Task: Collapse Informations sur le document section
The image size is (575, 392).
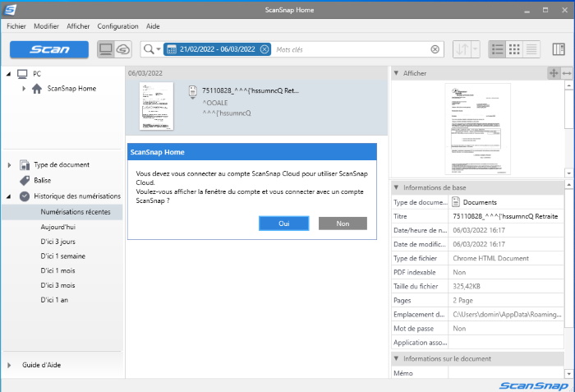Action: point(396,358)
